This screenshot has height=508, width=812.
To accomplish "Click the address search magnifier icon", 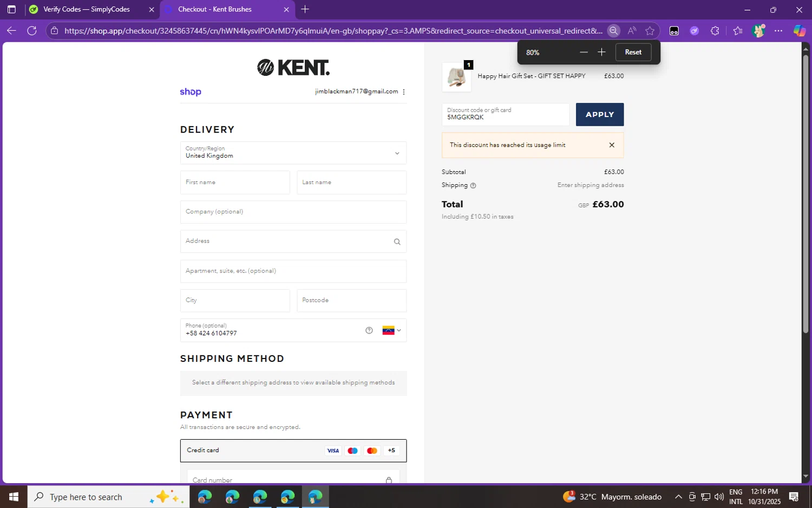I will (x=397, y=242).
